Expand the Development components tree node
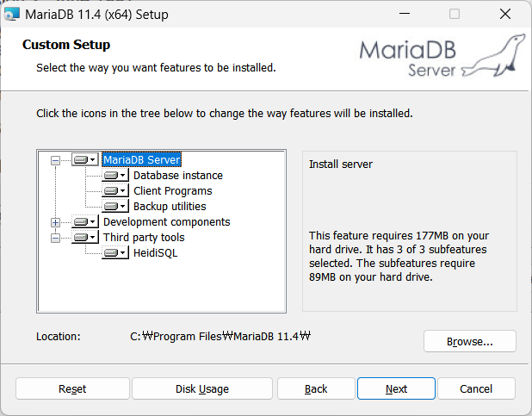532x416 pixels. coord(55,222)
